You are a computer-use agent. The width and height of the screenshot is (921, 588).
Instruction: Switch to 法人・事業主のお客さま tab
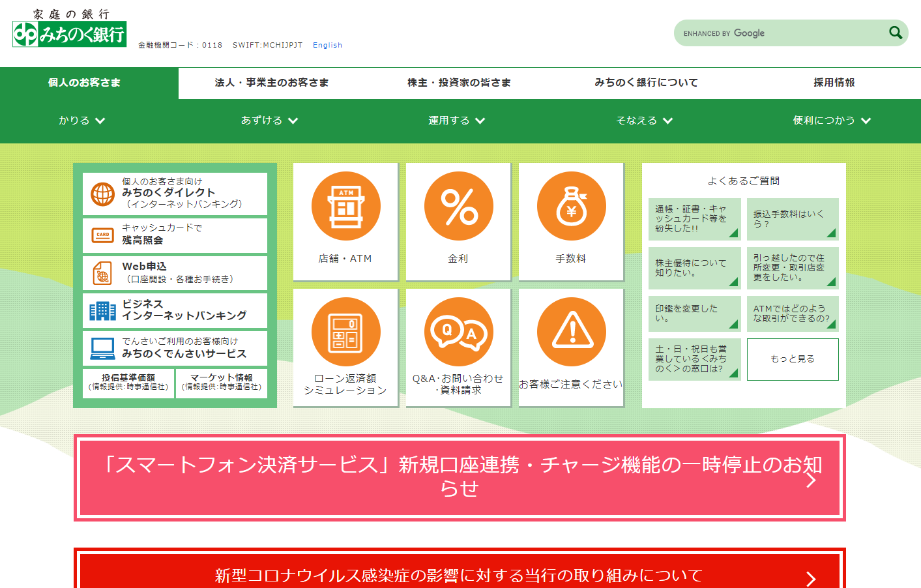pos(272,83)
